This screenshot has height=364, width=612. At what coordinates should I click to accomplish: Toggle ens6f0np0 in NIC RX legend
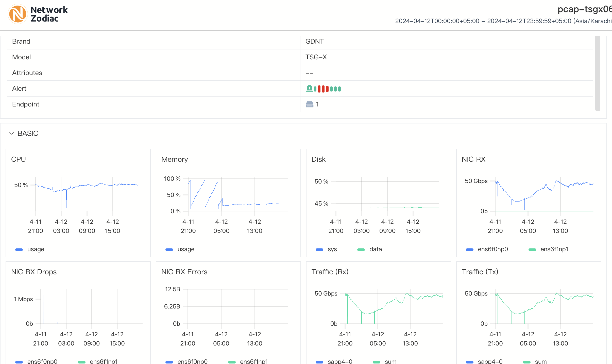click(492, 249)
